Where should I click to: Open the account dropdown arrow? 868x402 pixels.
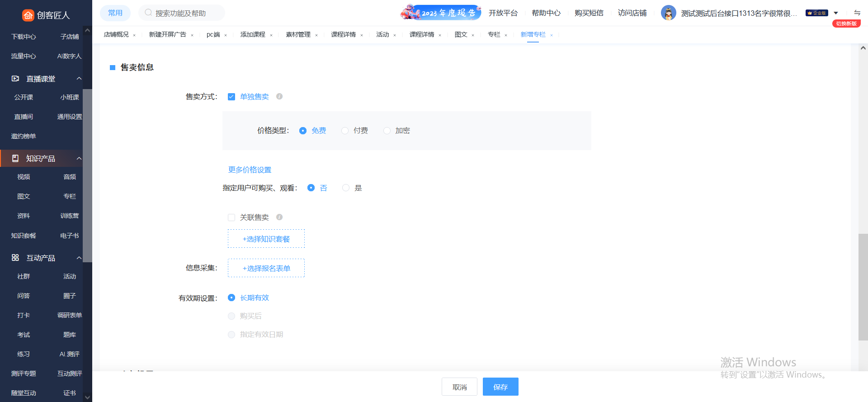[x=836, y=13]
